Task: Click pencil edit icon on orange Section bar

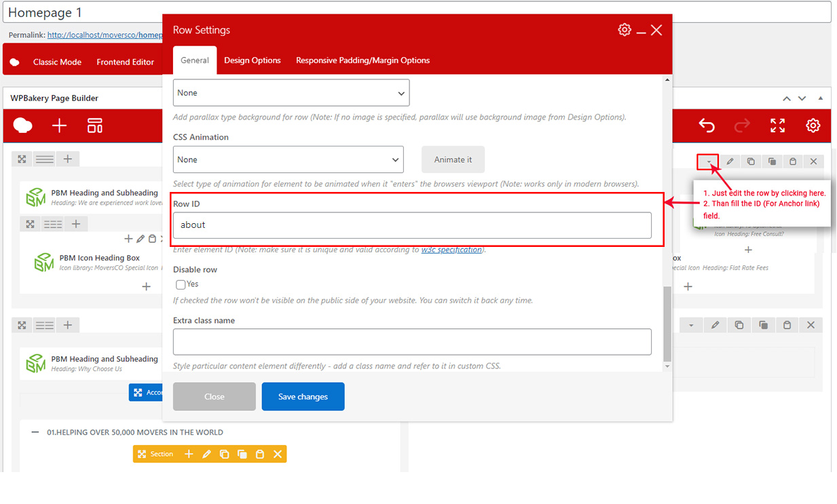Action: coord(206,454)
